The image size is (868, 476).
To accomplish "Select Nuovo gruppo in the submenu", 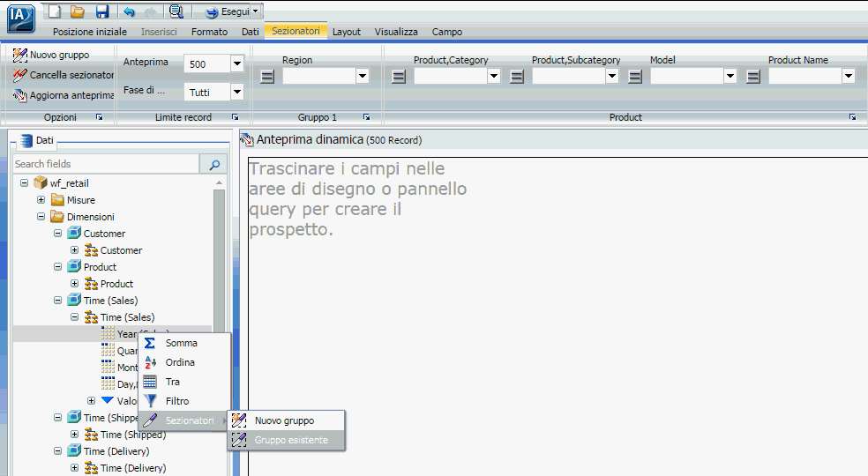I will click(x=286, y=420).
